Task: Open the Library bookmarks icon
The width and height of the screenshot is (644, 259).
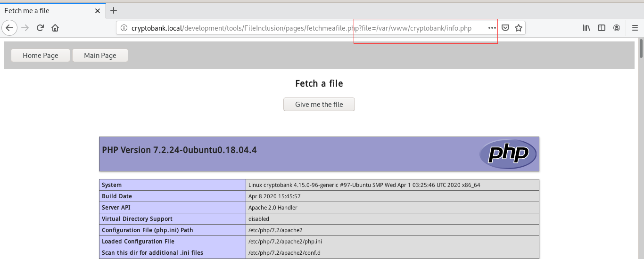Action: click(586, 28)
